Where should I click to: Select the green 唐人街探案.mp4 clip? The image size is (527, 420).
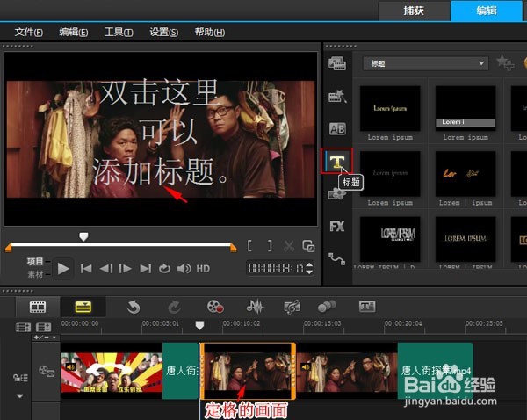[x=436, y=372]
